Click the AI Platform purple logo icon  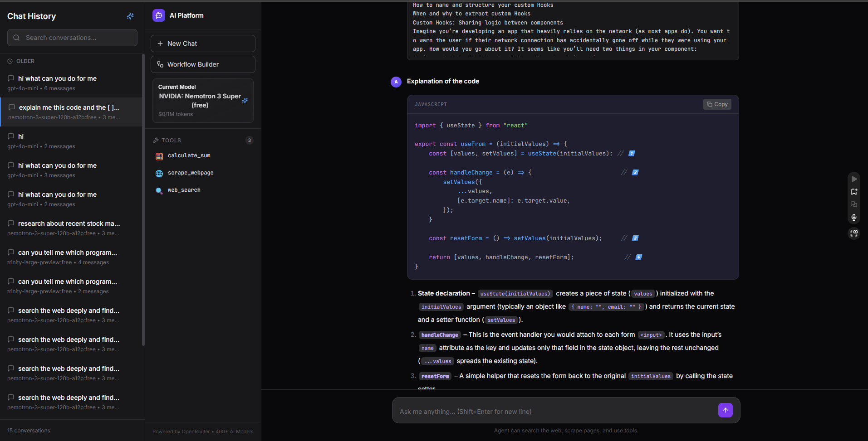click(159, 15)
